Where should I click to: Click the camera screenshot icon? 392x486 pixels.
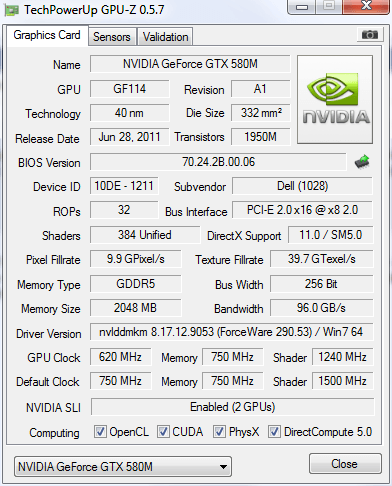(369, 35)
